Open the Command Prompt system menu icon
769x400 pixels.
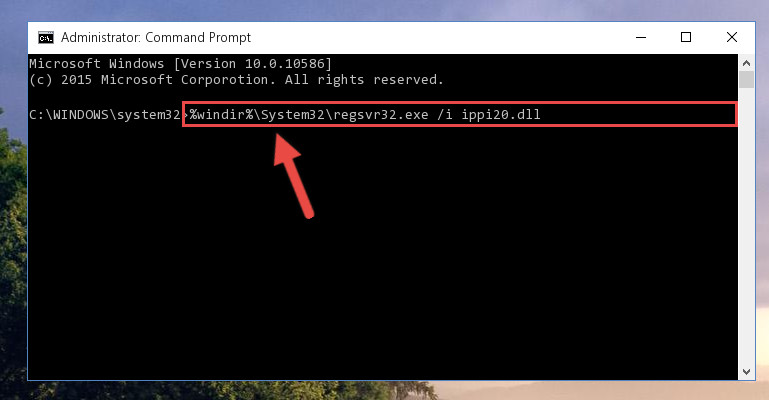tap(46, 38)
